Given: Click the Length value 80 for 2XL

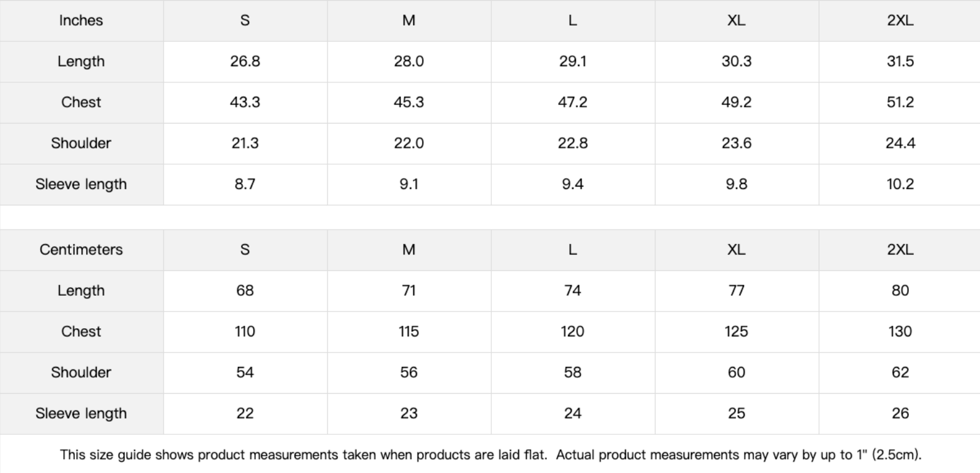Looking at the screenshot, I should (x=899, y=291).
